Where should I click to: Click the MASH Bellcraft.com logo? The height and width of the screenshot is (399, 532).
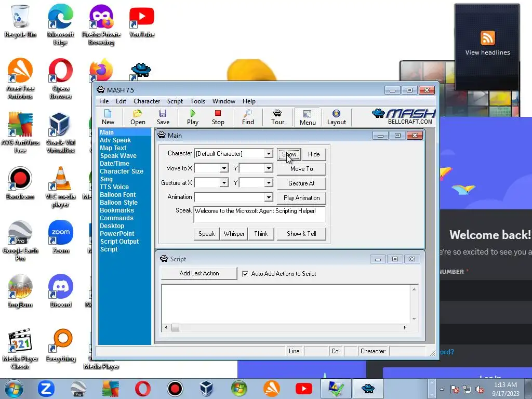(x=404, y=116)
